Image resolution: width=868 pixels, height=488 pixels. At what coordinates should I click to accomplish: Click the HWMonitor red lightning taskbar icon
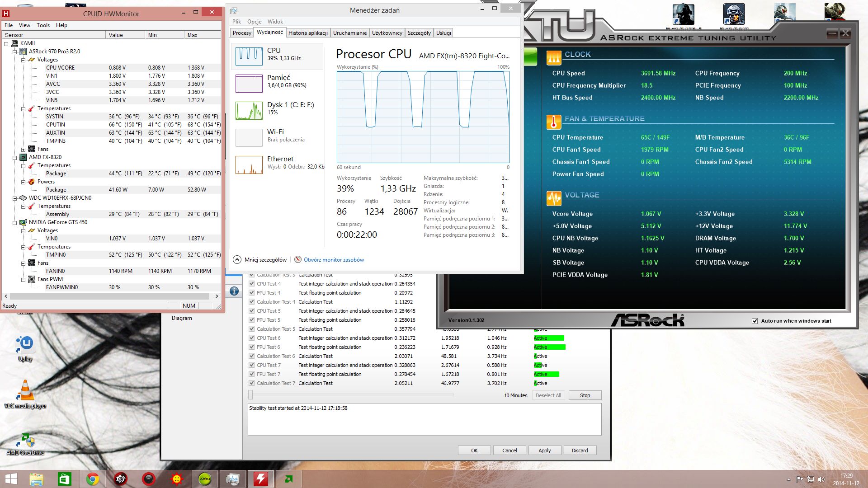[x=261, y=479]
